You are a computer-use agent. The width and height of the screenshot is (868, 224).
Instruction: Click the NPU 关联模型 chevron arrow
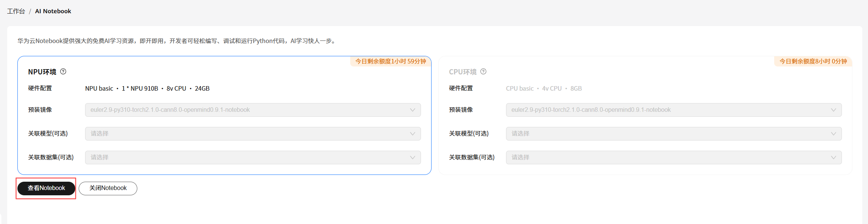coord(412,134)
